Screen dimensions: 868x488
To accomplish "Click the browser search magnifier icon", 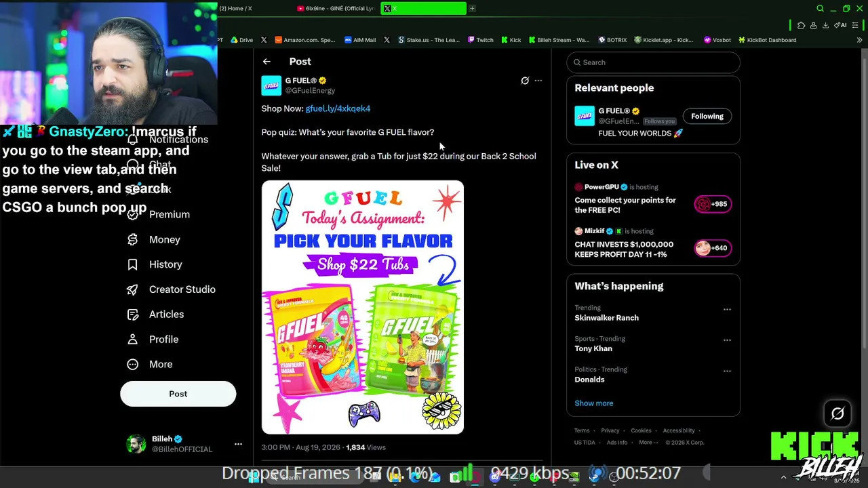I will [x=820, y=9].
